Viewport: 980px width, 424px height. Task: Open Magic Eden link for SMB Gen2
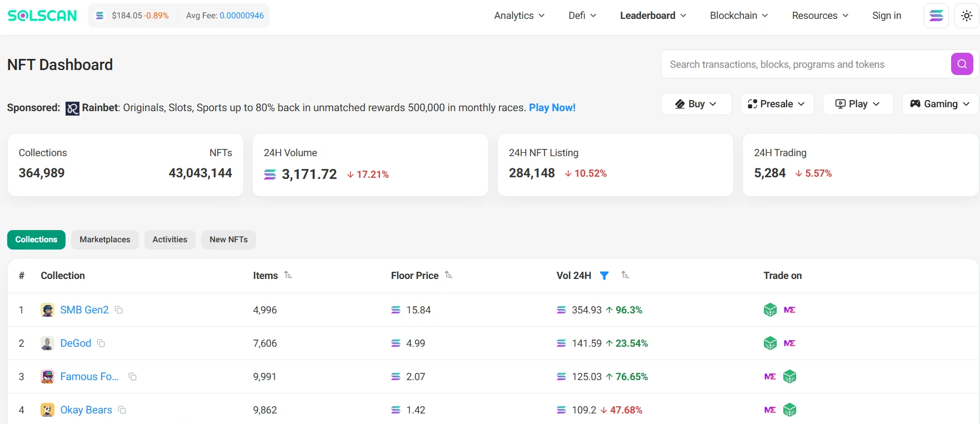click(789, 310)
